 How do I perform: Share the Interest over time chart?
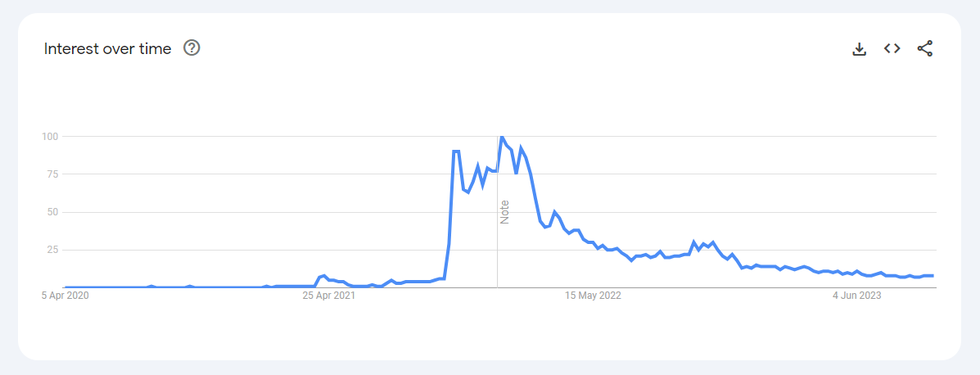click(924, 49)
